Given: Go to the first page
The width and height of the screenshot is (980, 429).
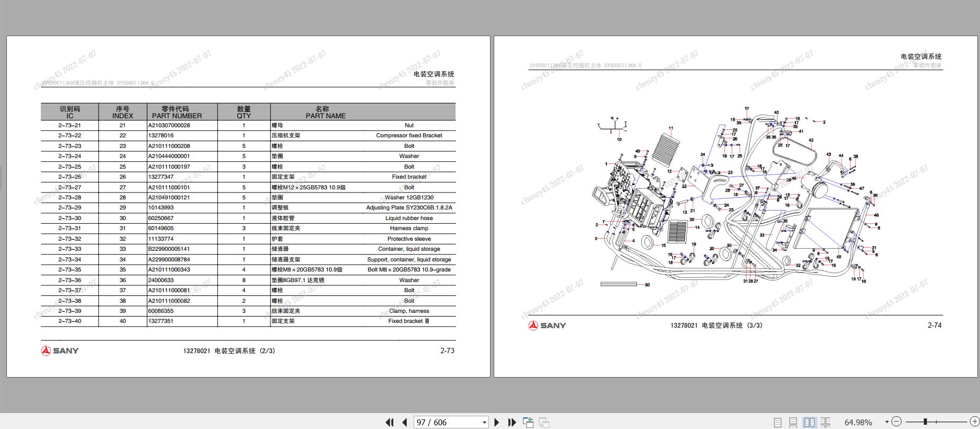Looking at the screenshot, I should pos(389,422).
